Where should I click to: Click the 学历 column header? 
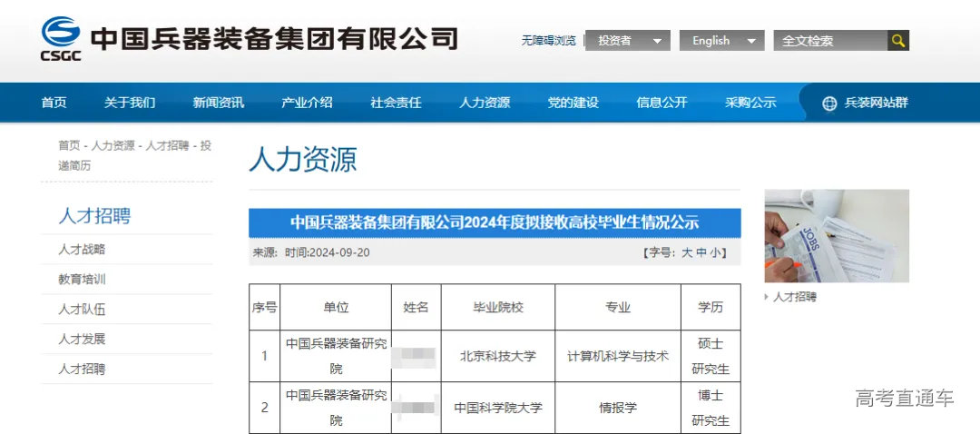point(710,307)
